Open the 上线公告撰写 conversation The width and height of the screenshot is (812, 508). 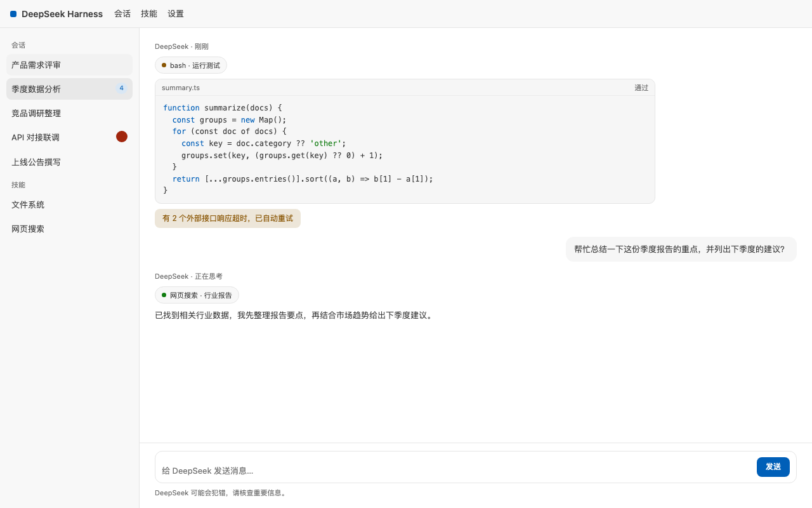[70, 162]
